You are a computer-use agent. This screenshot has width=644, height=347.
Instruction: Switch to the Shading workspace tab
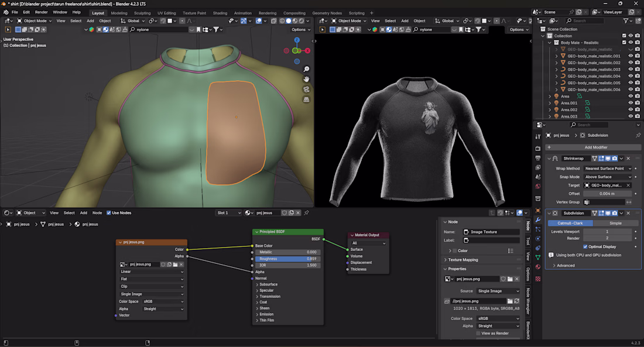(220, 13)
